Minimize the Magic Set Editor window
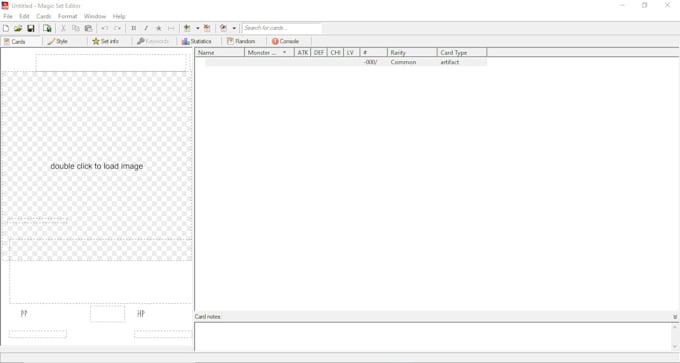This screenshot has width=680, height=363. point(622,6)
